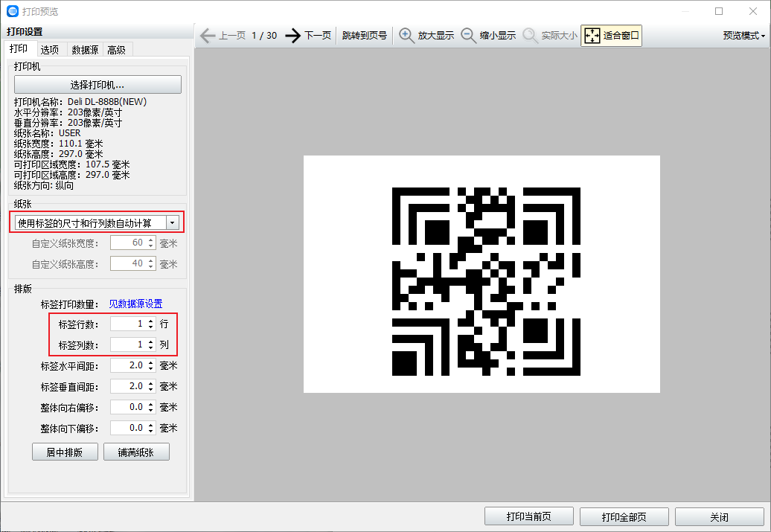771x532 pixels.
Task: Click the previous page arrow icon
Action: pos(208,36)
